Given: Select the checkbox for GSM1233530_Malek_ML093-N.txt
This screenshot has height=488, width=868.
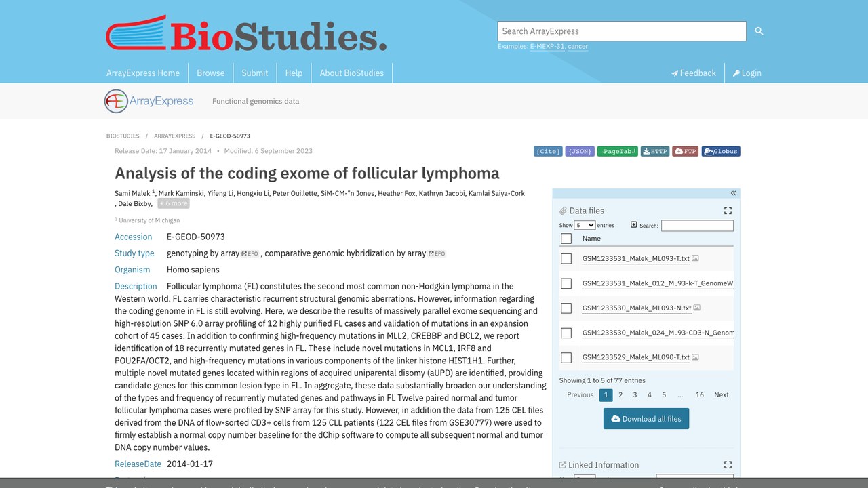Looking at the screenshot, I should [x=566, y=308].
